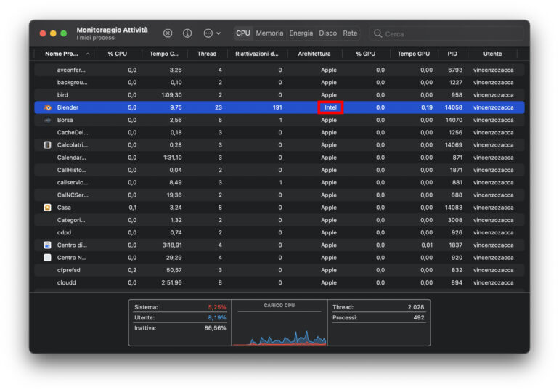This screenshot has height=392, width=559.
Task: Switch to the Memoria tab
Action: coord(269,33)
